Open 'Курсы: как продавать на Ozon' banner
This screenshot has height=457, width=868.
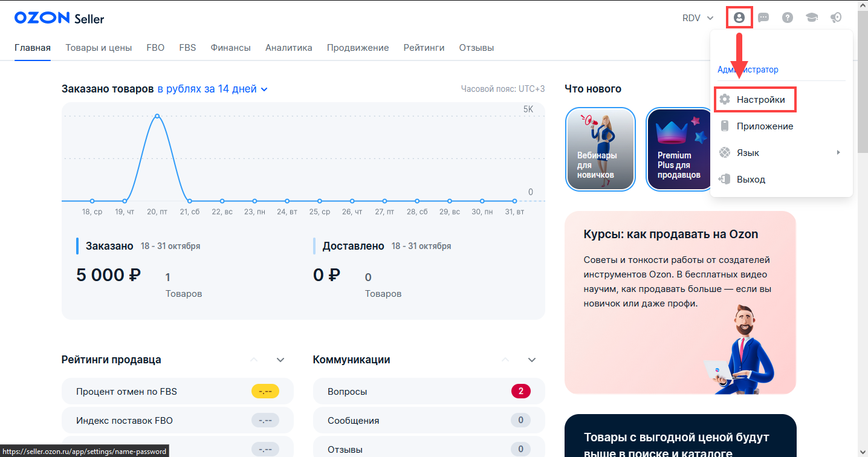(680, 303)
